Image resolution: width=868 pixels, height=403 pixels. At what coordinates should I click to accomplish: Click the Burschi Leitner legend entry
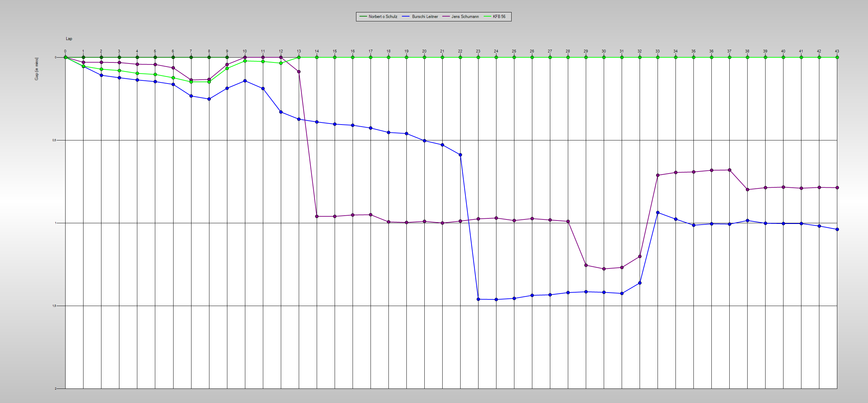pyautogui.click(x=420, y=17)
